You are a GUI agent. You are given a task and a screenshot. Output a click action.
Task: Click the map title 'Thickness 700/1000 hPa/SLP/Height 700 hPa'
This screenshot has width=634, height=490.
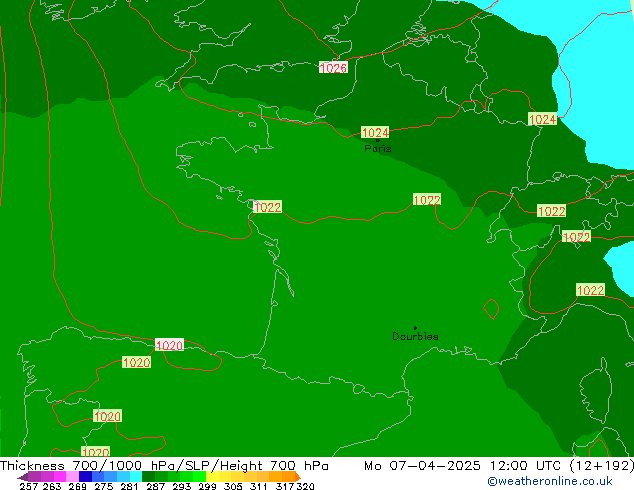click(x=164, y=466)
